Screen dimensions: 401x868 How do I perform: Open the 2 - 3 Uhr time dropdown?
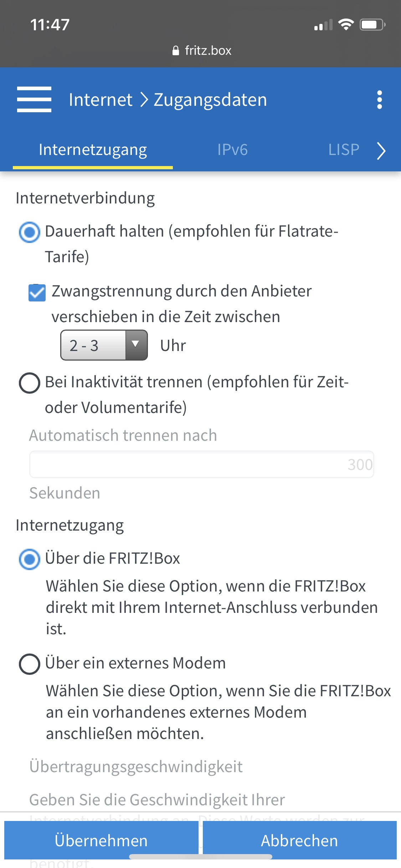[x=104, y=345]
